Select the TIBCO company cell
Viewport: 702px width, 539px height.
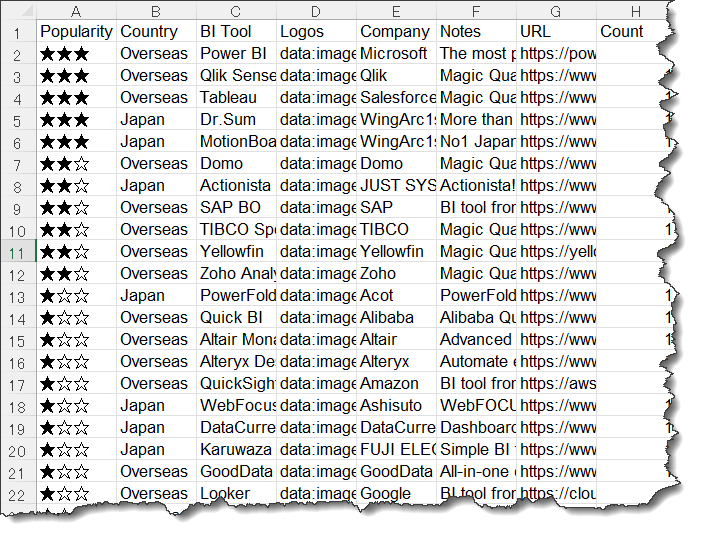pyautogui.click(x=397, y=230)
